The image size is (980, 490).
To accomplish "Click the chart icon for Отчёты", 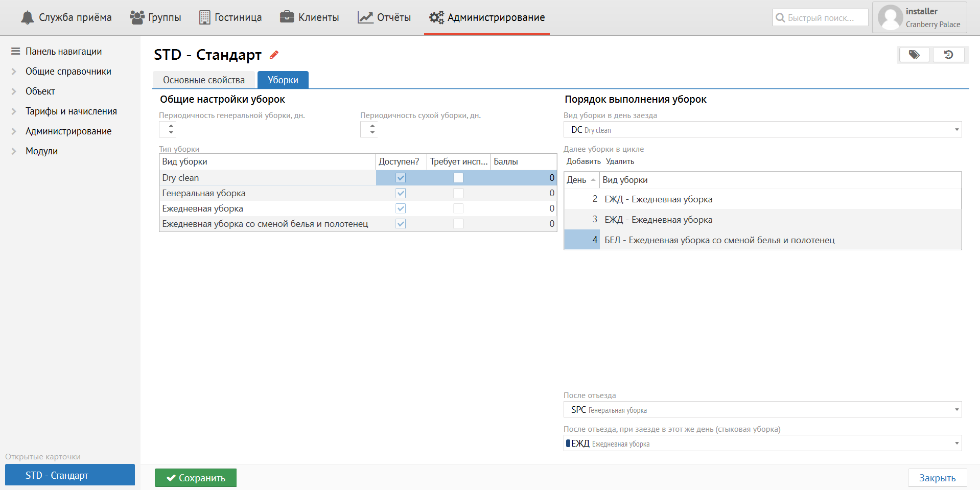I will pyautogui.click(x=365, y=17).
